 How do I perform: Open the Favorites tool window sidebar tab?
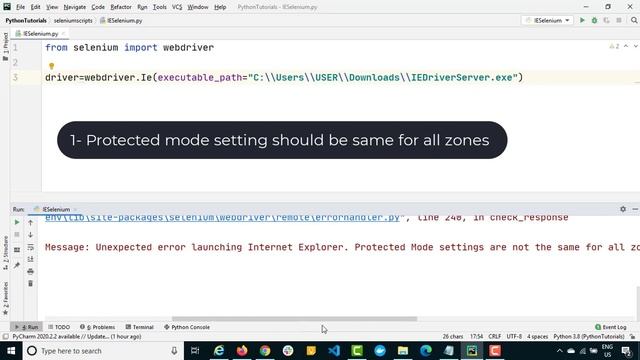(5, 298)
